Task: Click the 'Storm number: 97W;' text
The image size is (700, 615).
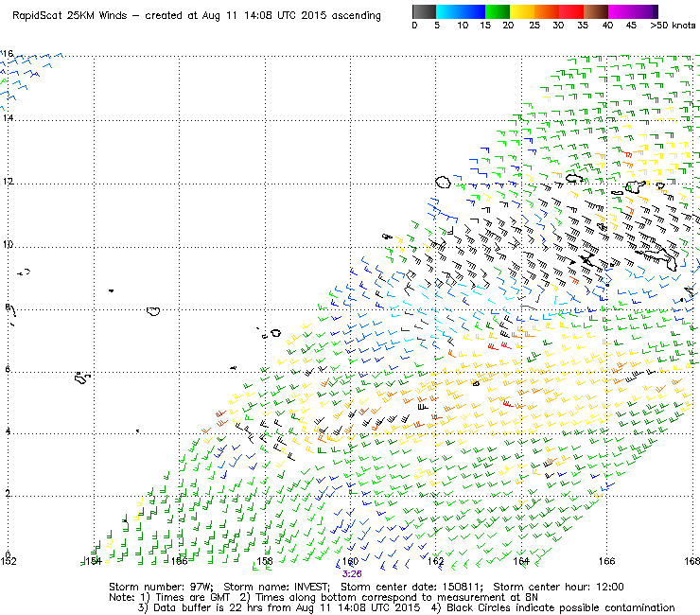Action: [161, 587]
